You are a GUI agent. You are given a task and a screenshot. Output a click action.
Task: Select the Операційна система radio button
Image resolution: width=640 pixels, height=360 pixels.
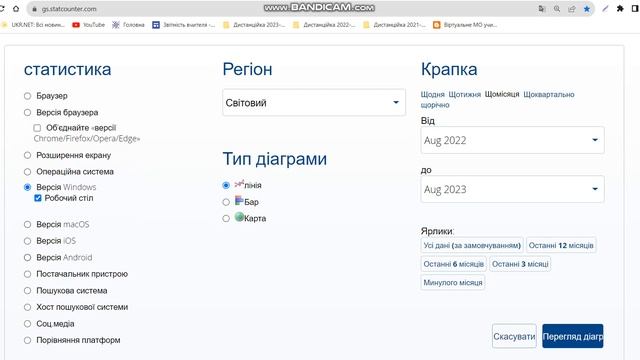point(27,172)
